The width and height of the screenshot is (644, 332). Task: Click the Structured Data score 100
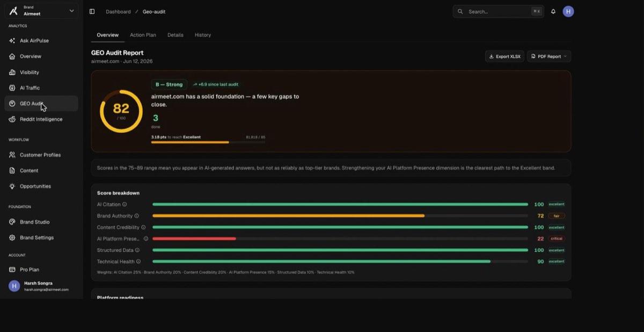[x=539, y=250]
